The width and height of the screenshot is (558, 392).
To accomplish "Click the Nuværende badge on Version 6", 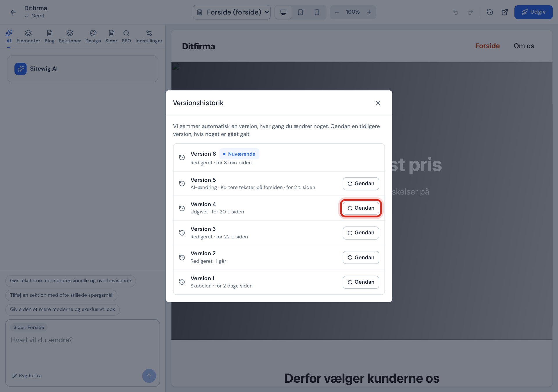I will (239, 154).
